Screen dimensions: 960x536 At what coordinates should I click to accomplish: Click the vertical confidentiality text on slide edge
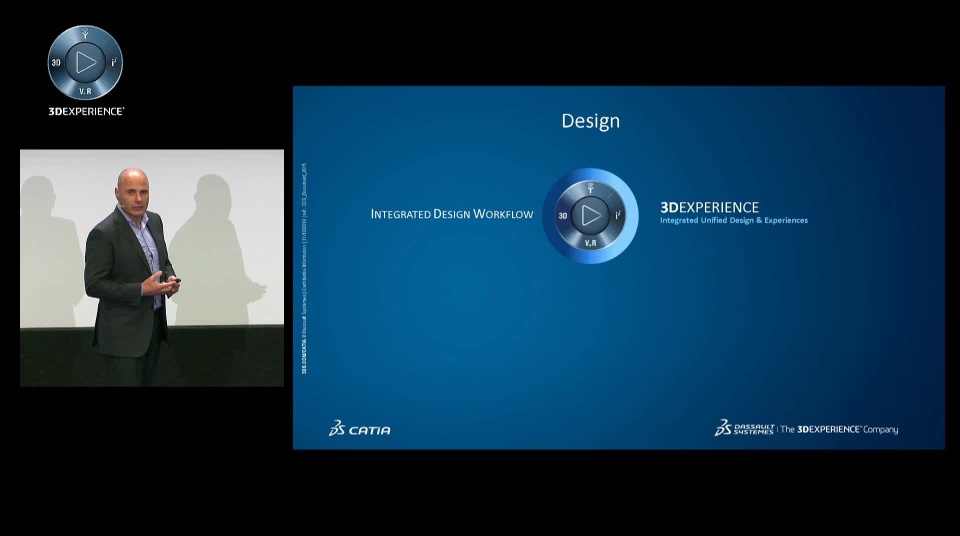[x=304, y=268]
